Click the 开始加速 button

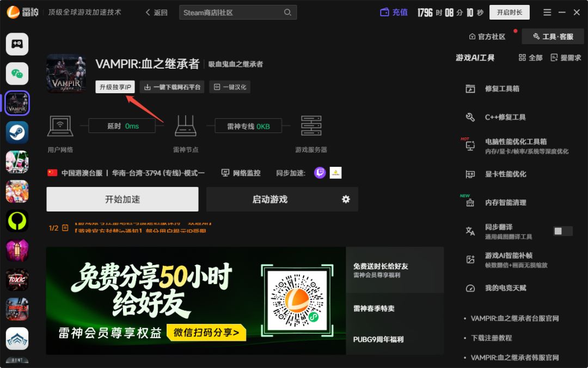(x=122, y=199)
